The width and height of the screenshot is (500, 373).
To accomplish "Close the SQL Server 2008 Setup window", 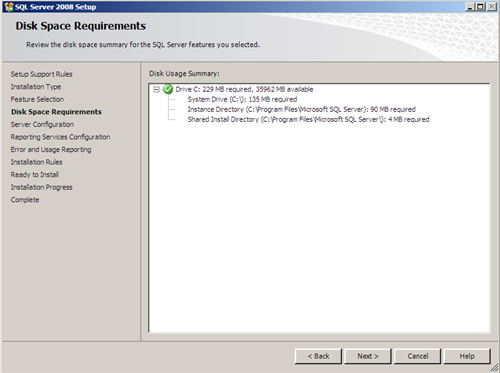I will coord(491,7).
